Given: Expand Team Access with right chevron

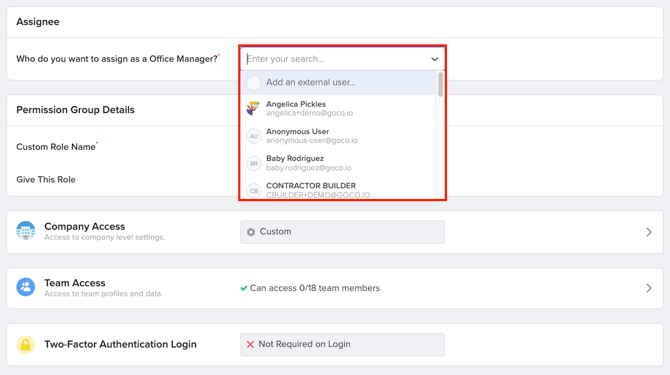Looking at the screenshot, I should (x=649, y=288).
